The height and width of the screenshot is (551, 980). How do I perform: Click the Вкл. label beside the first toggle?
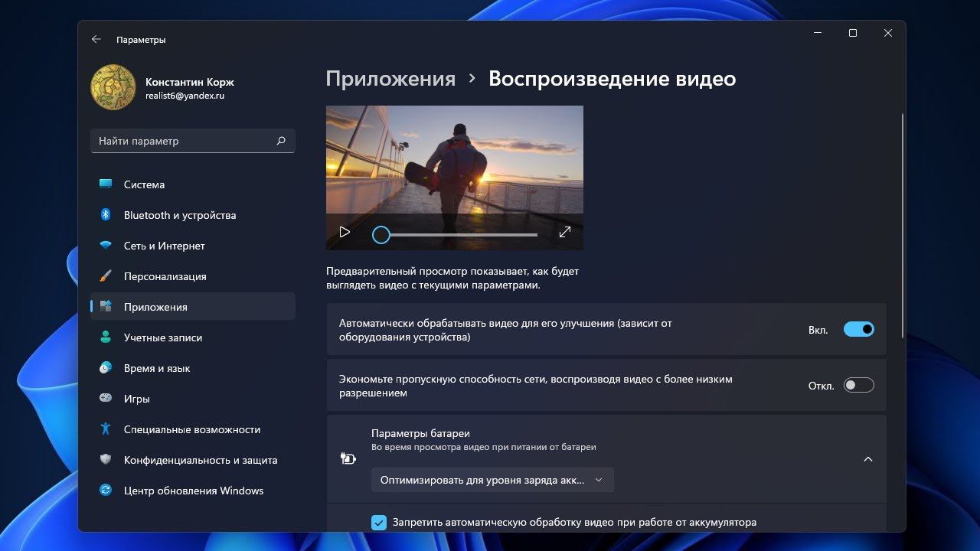click(x=818, y=330)
